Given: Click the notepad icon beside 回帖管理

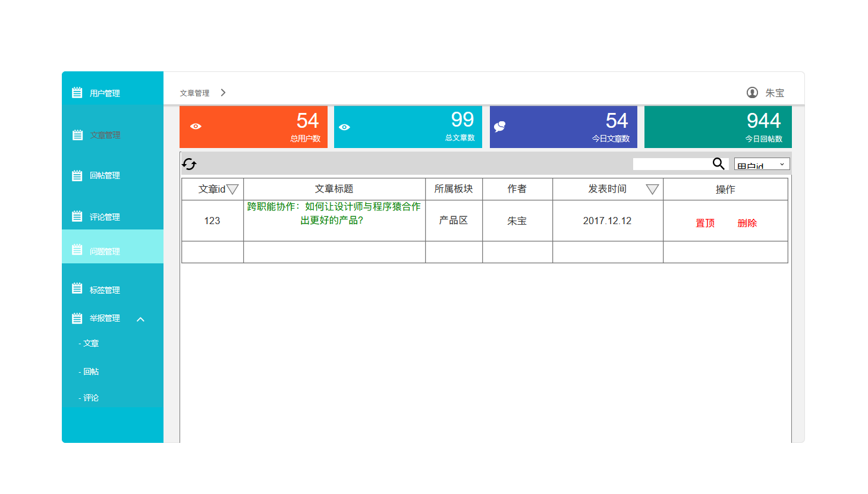Looking at the screenshot, I should pyautogui.click(x=77, y=175).
